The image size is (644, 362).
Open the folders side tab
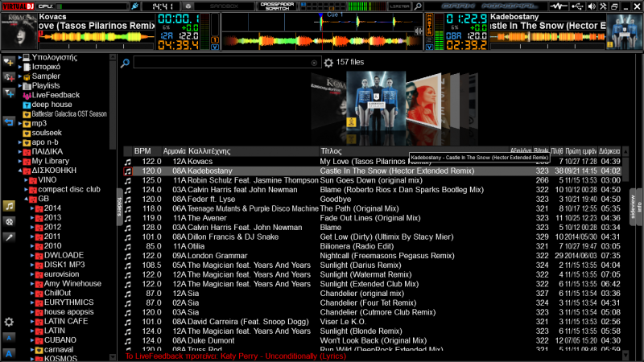click(119, 207)
